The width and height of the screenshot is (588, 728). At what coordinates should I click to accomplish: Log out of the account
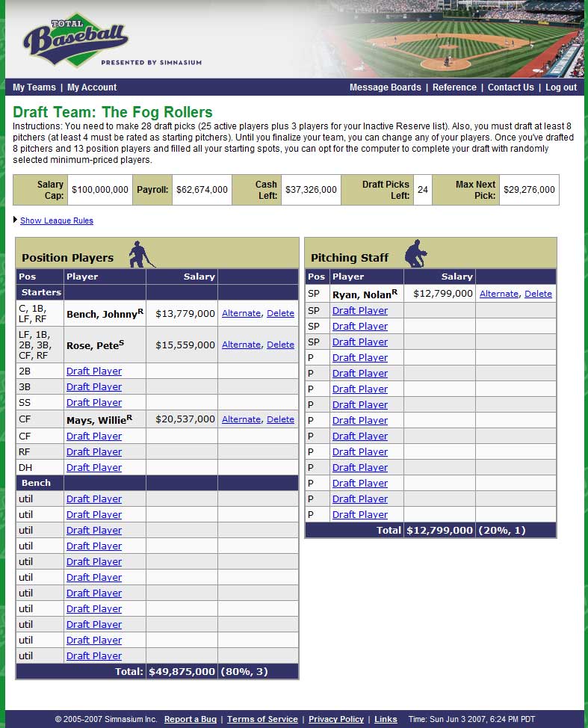tap(560, 87)
